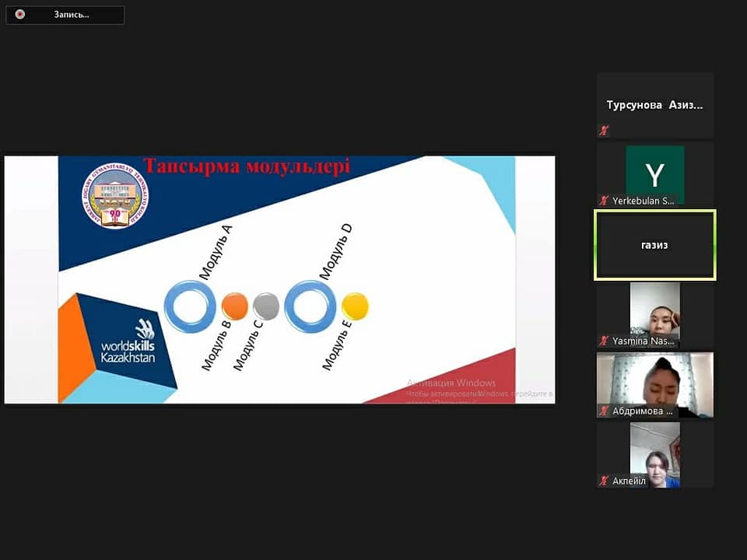Click muted mic icon on Yerkebulan tile
The image size is (747, 560).
pos(604,201)
